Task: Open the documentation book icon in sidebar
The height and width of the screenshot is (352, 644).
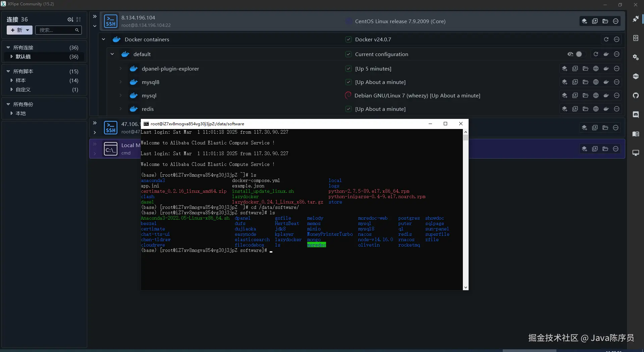Action: 636,134
